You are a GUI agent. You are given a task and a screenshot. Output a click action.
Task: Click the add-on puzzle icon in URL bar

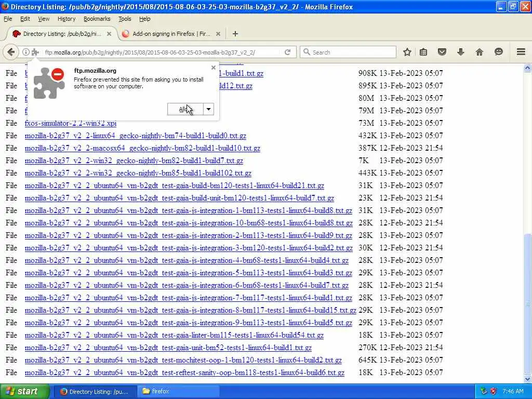[35, 52]
